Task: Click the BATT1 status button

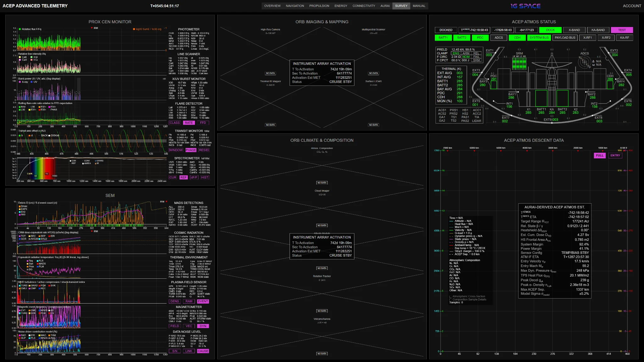Action: (x=443, y=38)
